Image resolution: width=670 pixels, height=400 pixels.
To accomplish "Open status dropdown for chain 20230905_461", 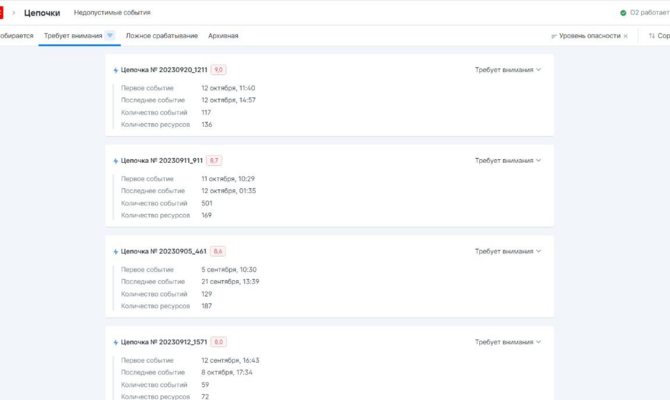I will (x=508, y=251).
